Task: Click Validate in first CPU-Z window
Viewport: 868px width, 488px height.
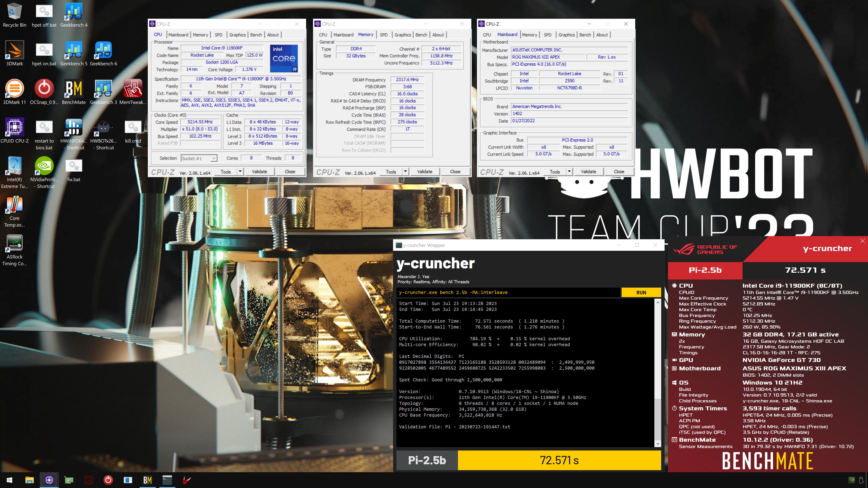Action: 259,171
